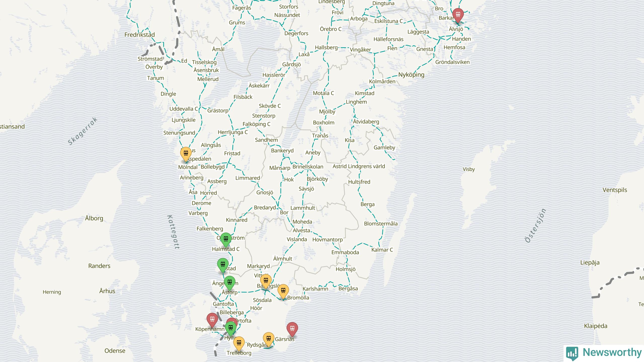Select the Alvesta station label
This screenshot has height=362, width=644.
(x=301, y=230)
